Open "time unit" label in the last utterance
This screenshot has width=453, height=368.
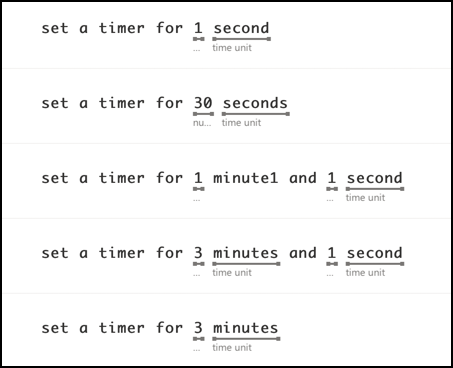click(232, 348)
